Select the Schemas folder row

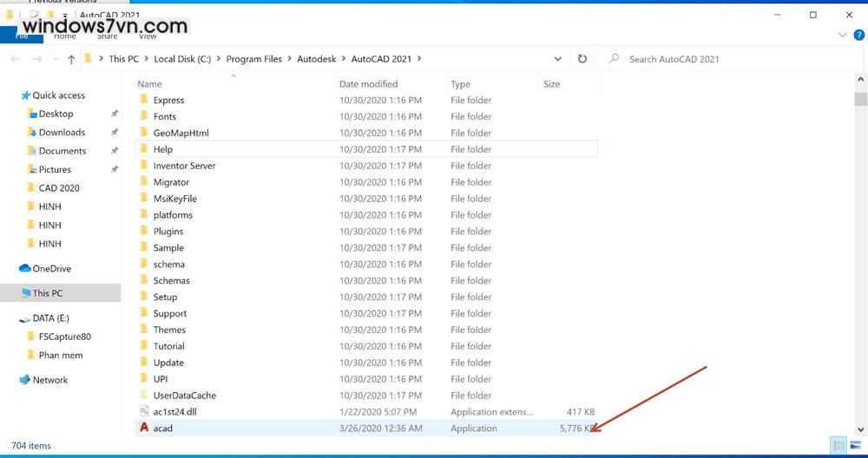click(366, 280)
